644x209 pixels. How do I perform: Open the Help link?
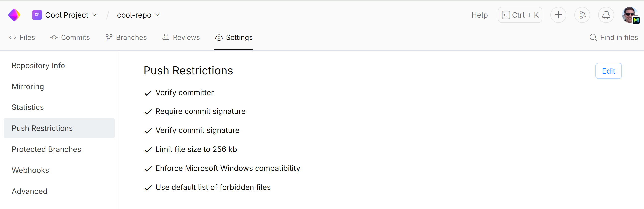tap(479, 15)
